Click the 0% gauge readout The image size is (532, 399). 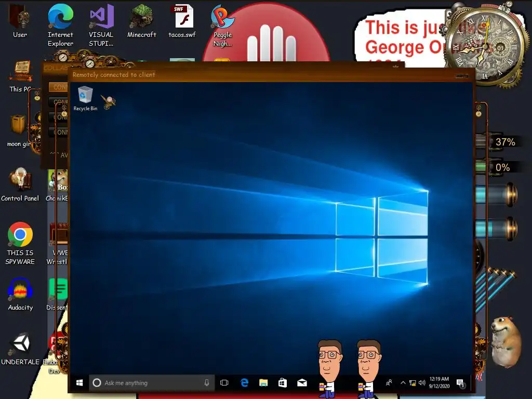(x=502, y=167)
